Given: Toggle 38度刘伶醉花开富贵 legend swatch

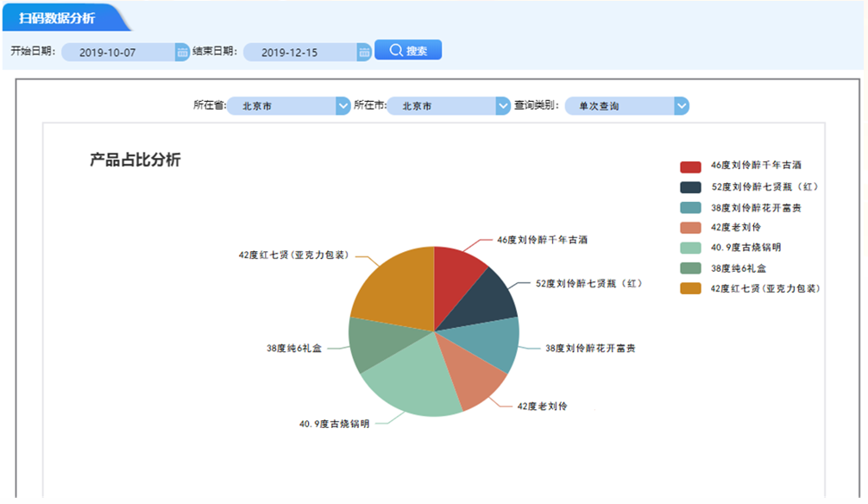Looking at the screenshot, I should pos(690,208).
